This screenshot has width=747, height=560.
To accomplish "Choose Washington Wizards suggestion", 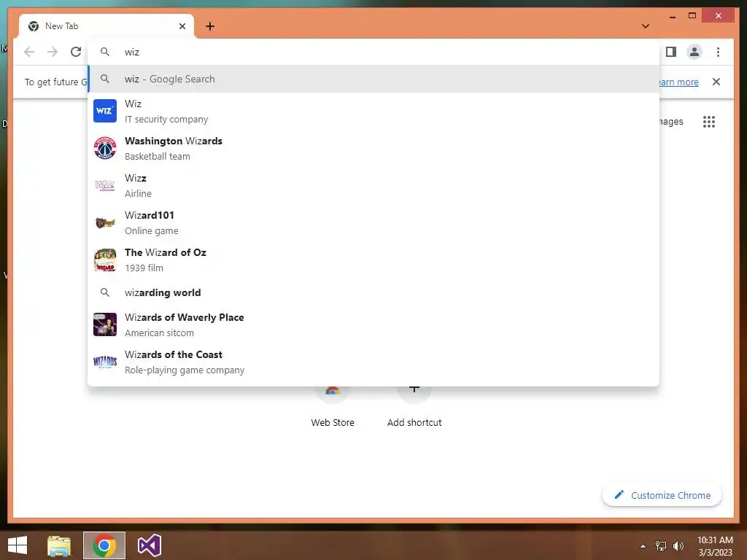I will pyautogui.click(x=374, y=148).
